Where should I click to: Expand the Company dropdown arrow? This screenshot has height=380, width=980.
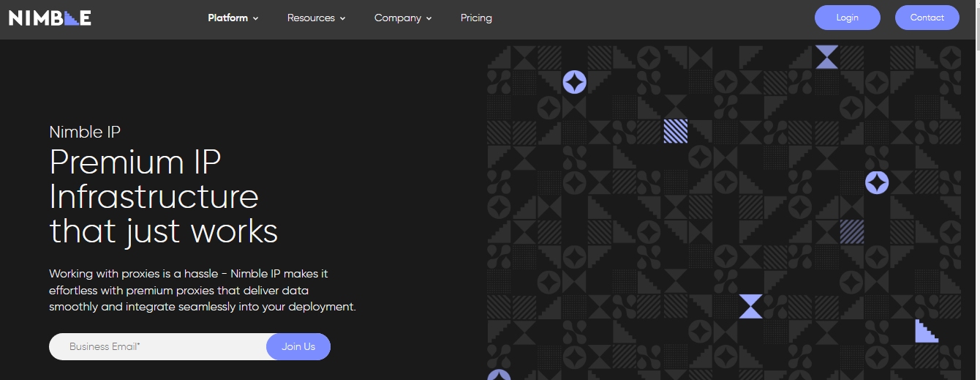coord(429,18)
